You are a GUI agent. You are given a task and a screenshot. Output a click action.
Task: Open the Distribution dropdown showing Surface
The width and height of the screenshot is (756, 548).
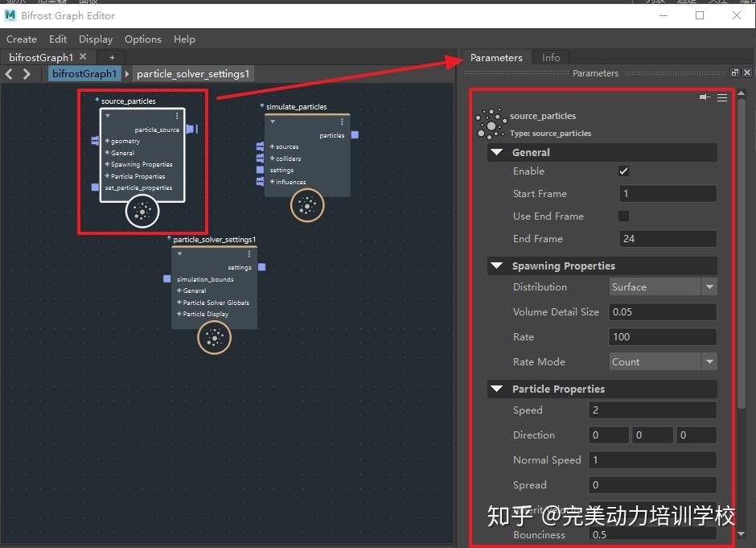(x=663, y=286)
